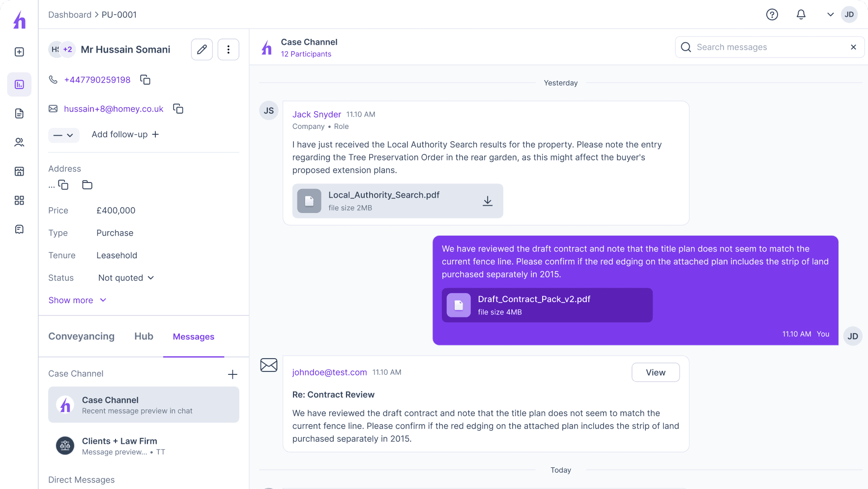Expand the account dropdown chevron in header
This screenshot has width=868, height=489.
point(830,15)
